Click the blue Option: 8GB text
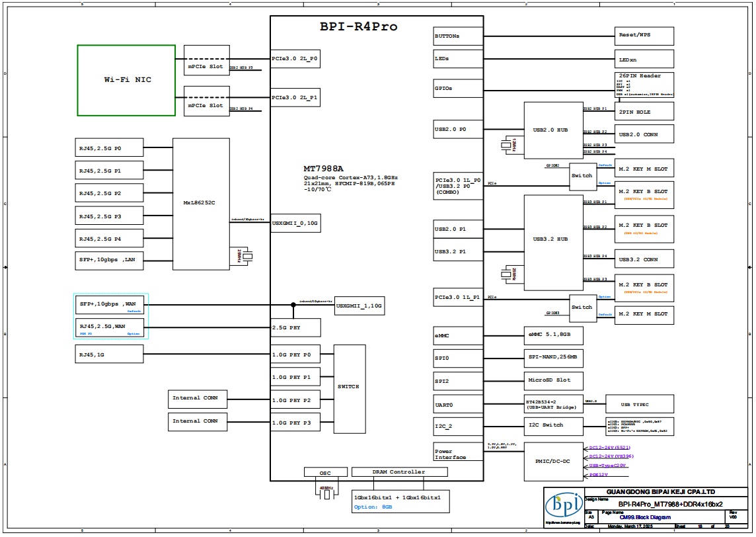This screenshot has width=756, height=537. (373, 507)
